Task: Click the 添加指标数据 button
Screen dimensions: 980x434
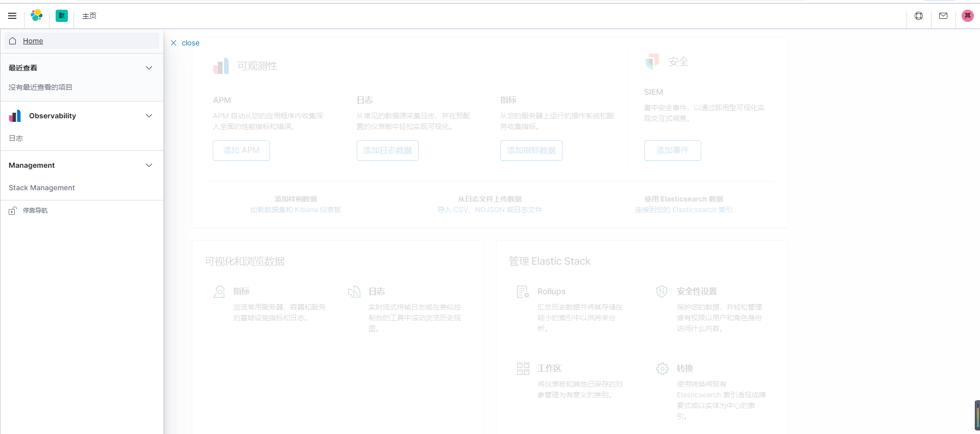Action: [531, 150]
